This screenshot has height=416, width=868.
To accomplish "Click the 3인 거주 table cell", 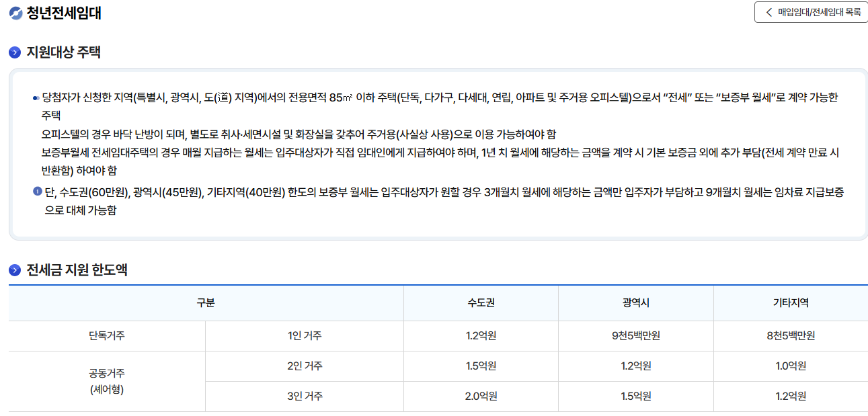I will (x=304, y=397).
